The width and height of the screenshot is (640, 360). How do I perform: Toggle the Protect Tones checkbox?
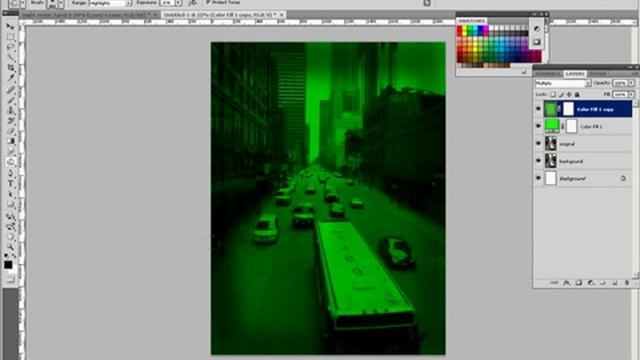[x=208, y=2]
